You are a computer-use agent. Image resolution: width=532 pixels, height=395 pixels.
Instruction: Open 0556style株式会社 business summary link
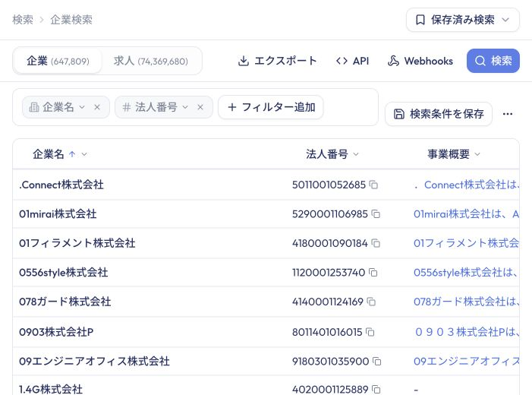(x=466, y=273)
